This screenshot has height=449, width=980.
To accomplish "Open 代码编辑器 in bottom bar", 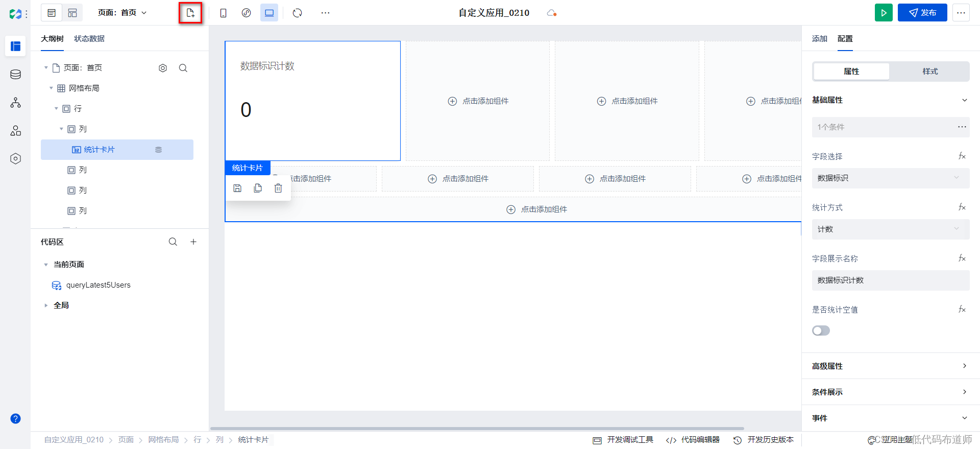I will coord(693,440).
